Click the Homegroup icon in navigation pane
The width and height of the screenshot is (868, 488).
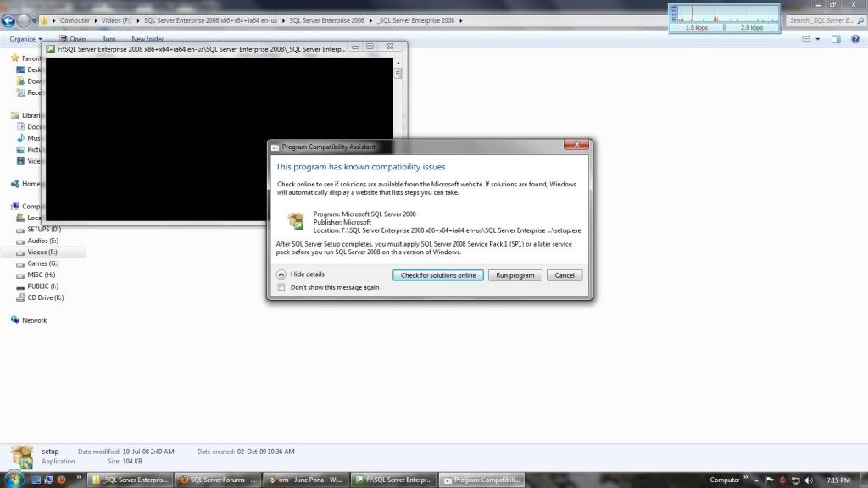[x=15, y=184]
